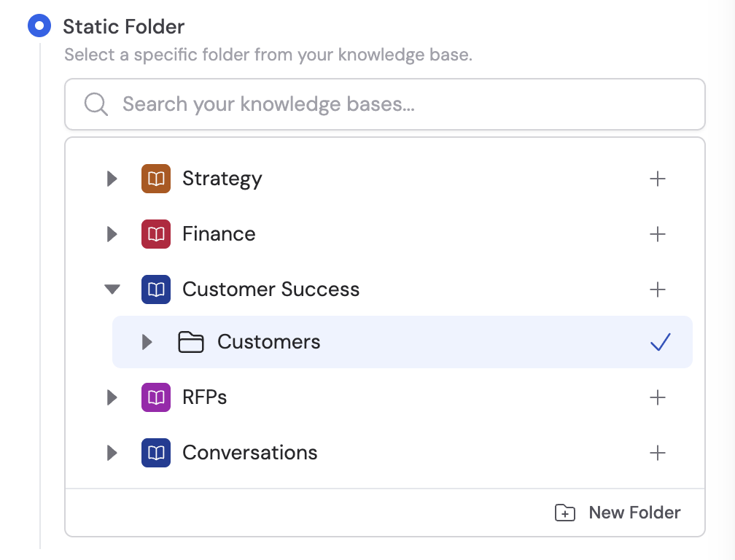Click the RFPs knowledge base book icon

click(155, 397)
